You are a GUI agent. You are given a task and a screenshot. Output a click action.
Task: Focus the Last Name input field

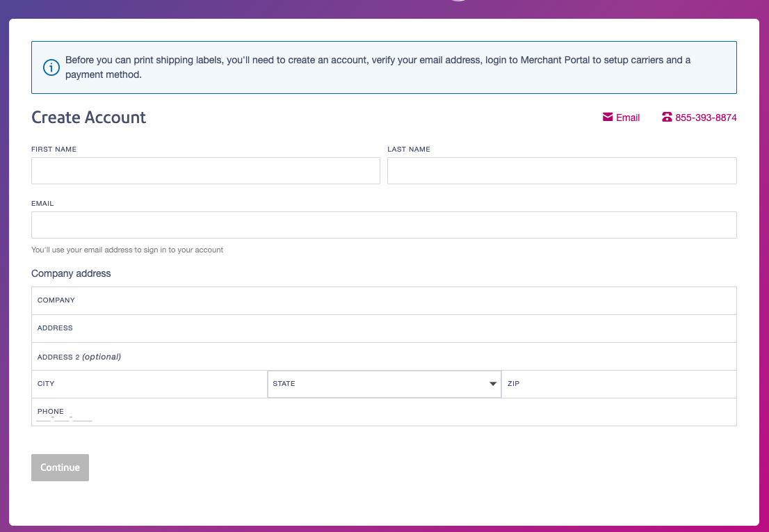(x=561, y=170)
